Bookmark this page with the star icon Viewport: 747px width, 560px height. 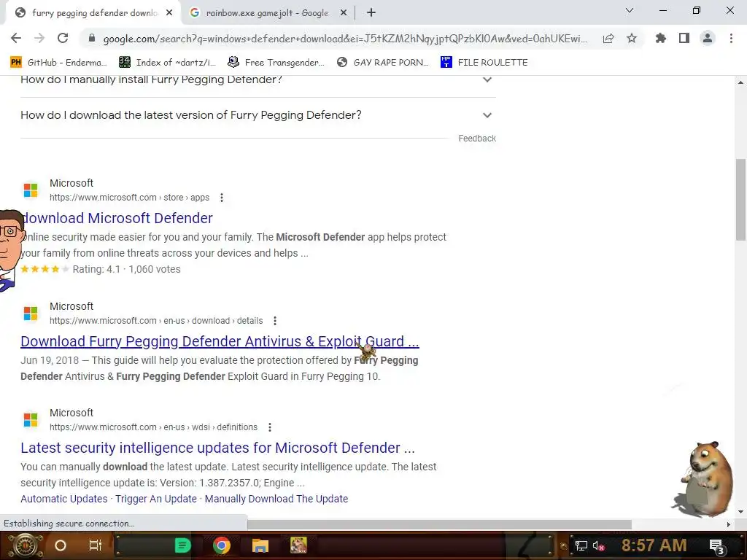coord(632,38)
